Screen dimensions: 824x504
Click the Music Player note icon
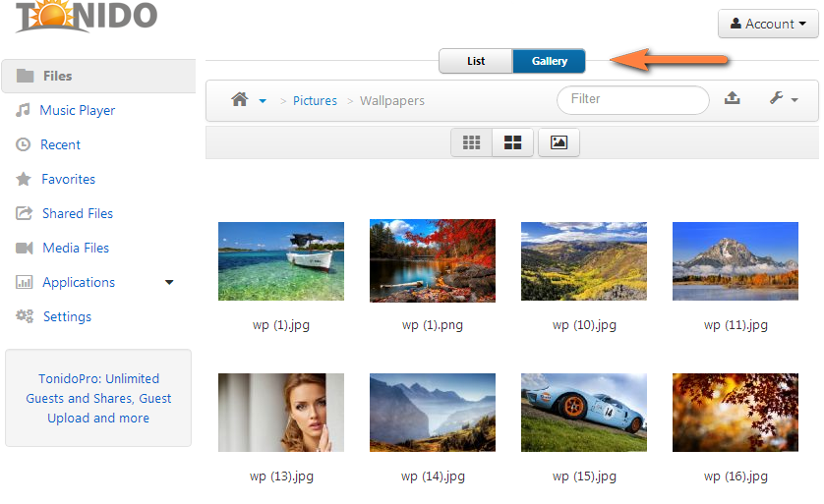[x=22, y=110]
